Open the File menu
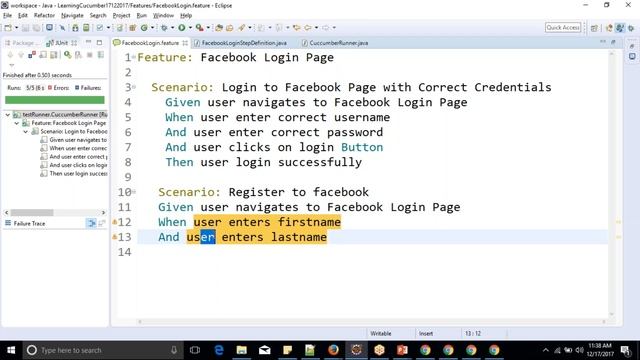The width and height of the screenshot is (640, 360). pos(7,15)
